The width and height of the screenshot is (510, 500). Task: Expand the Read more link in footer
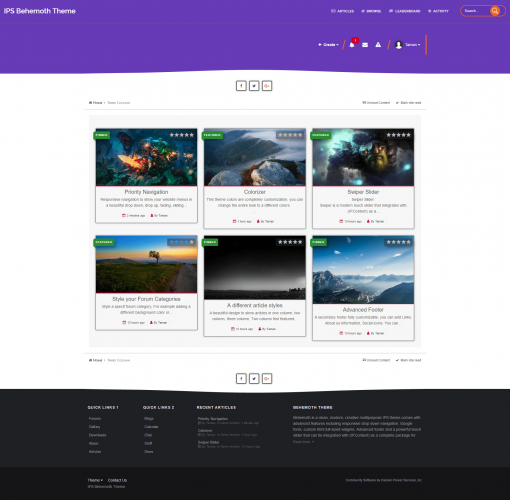coord(303,442)
